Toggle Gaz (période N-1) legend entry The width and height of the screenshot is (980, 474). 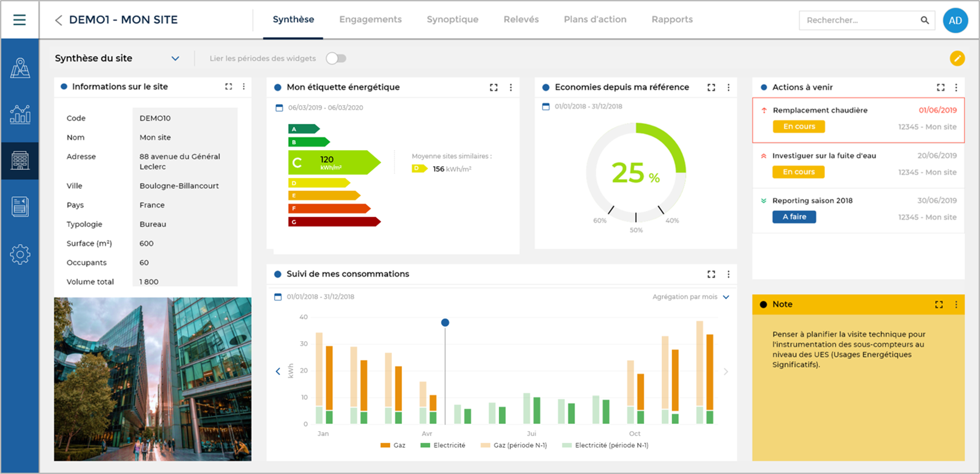click(x=514, y=445)
